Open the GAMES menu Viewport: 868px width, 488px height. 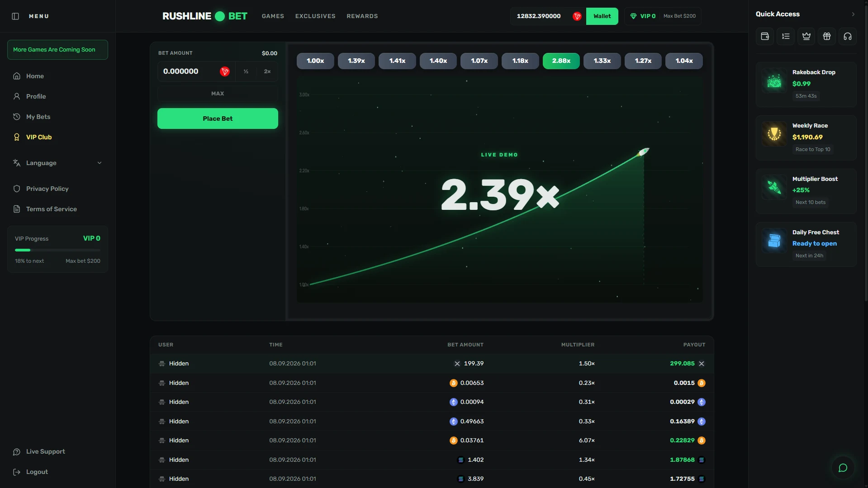coord(273,16)
